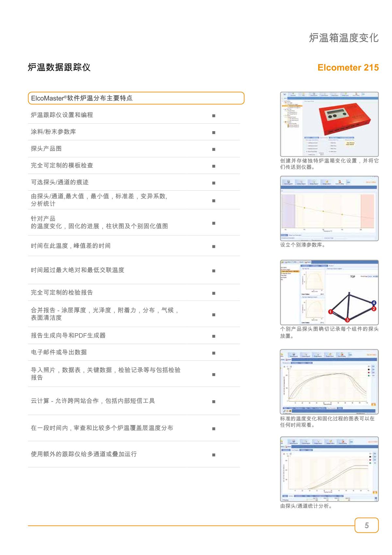
Task: Click red probe marker 1 on bicycle frame
Action: click(x=330, y=312)
